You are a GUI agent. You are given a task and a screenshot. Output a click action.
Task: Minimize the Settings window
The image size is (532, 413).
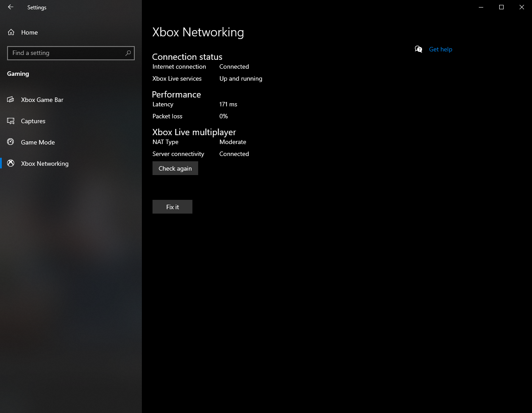tap(481, 7)
